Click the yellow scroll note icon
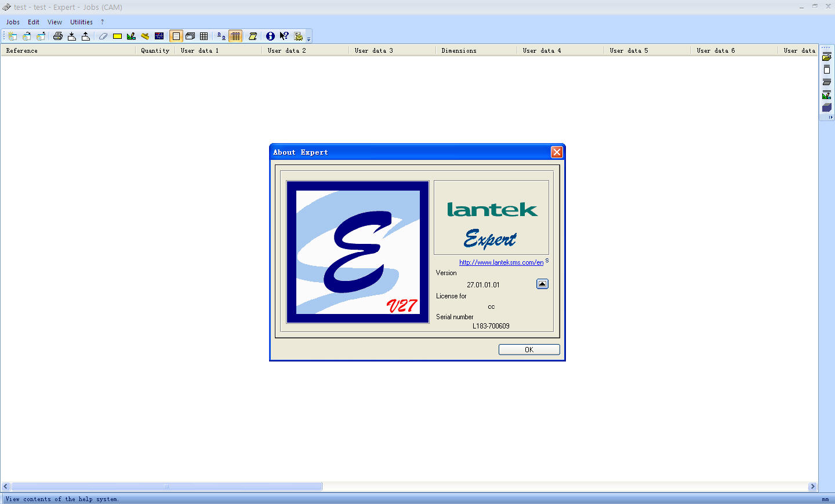The width and height of the screenshot is (835, 504). coord(253,36)
